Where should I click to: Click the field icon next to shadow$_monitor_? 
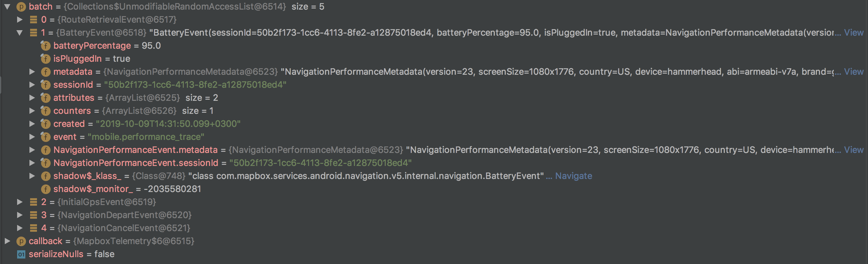pos(46,189)
